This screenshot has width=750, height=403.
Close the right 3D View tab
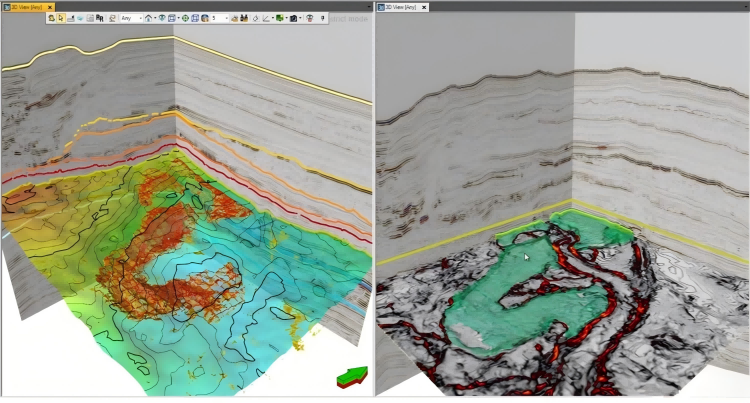(x=424, y=7)
